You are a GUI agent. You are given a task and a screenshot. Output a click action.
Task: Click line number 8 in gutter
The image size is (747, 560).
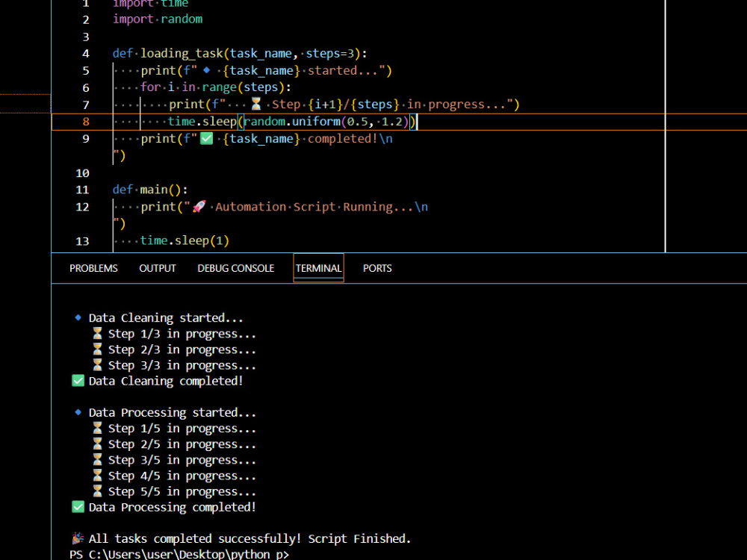86,122
